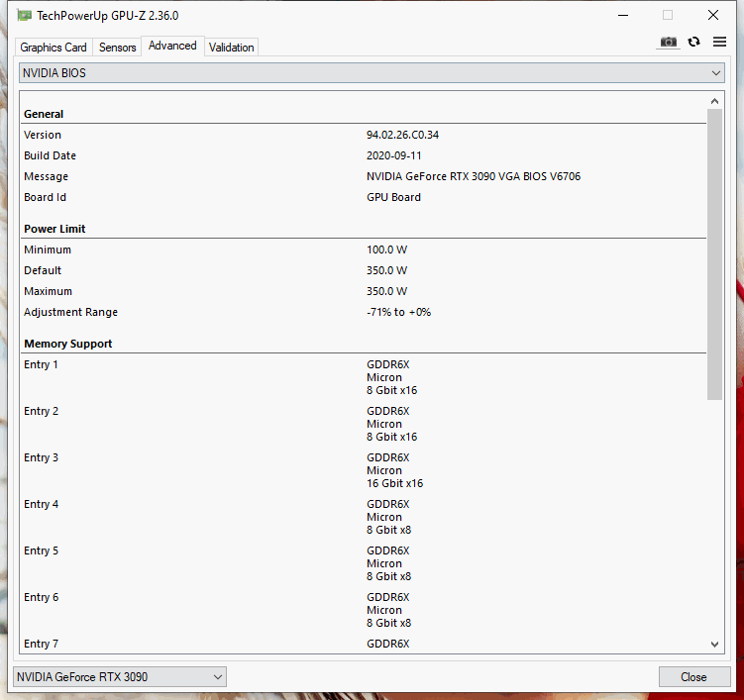The height and width of the screenshot is (700, 744).
Task: Select the Entry 3 row label
Action: (x=42, y=457)
